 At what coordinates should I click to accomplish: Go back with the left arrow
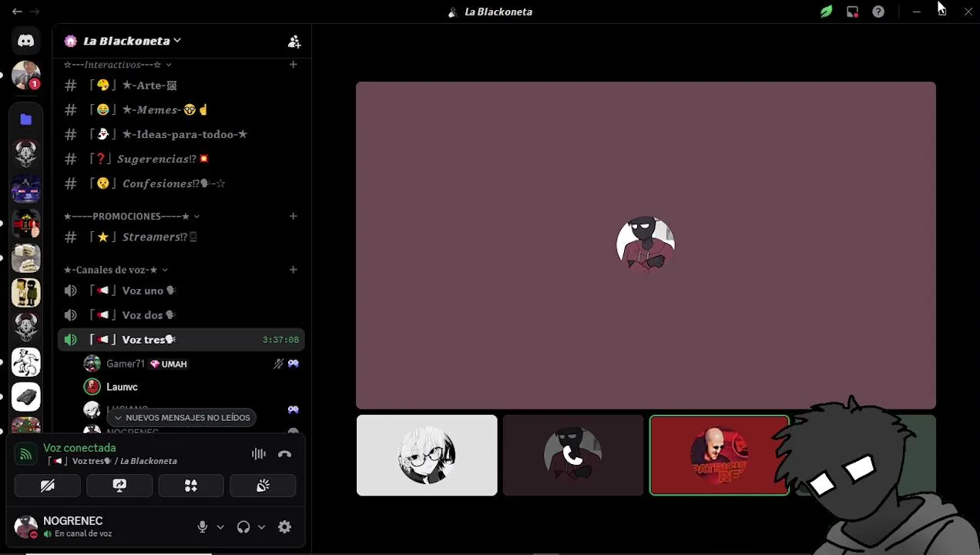tap(17, 12)
